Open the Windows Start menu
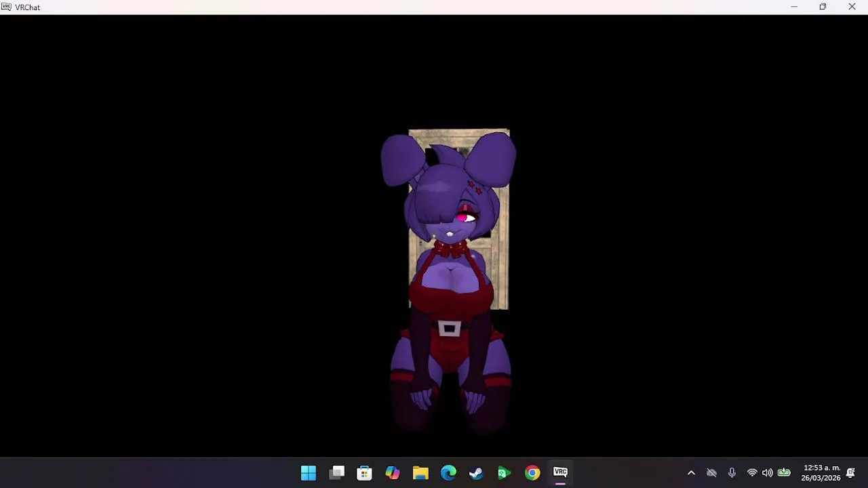This screenshot has height=488, width=868. (x=309, y=472)
